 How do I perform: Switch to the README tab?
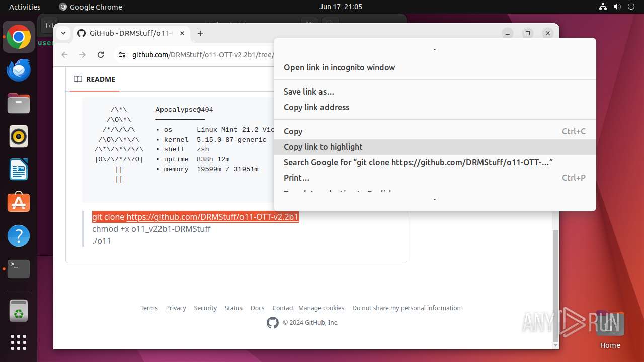coord(95,79)
